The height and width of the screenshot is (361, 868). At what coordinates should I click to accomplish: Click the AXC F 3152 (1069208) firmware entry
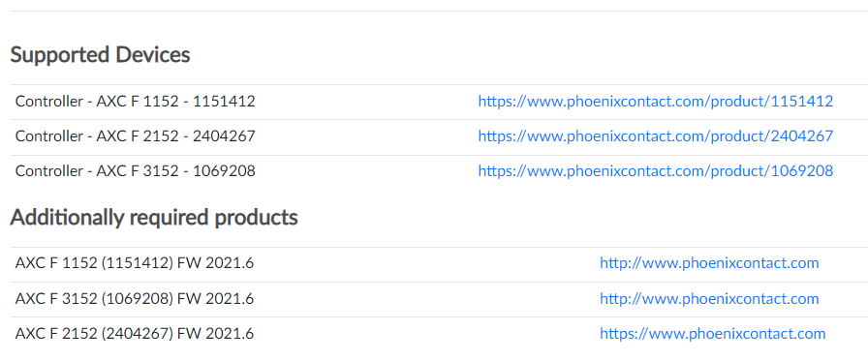[135, 299]
